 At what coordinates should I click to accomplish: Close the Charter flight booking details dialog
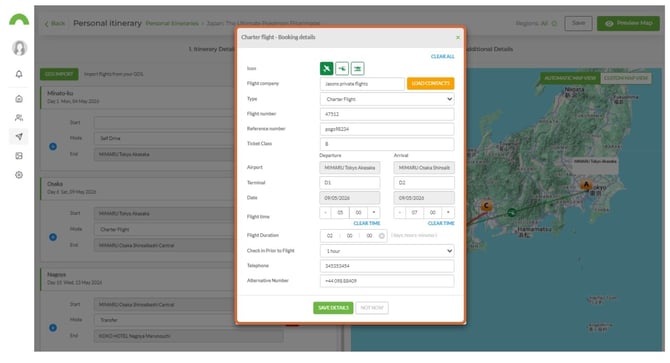click(x=458, y=38)
